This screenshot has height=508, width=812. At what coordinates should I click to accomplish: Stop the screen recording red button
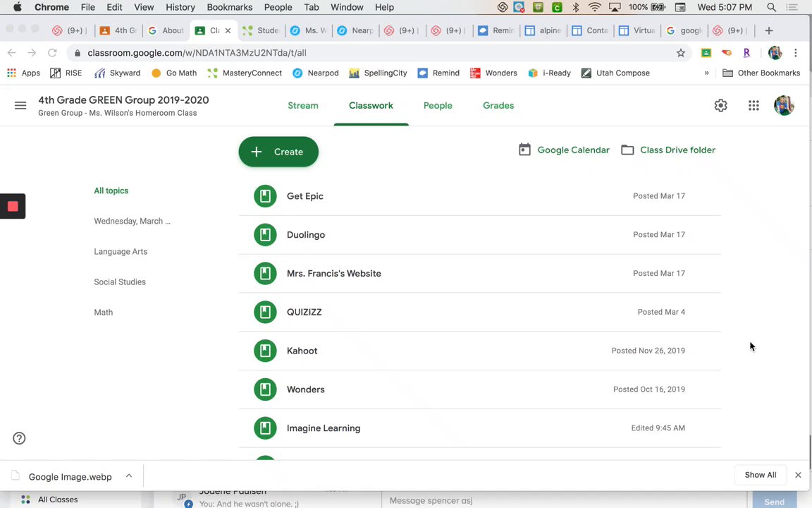pyautogui.click(x=13, y=206)
